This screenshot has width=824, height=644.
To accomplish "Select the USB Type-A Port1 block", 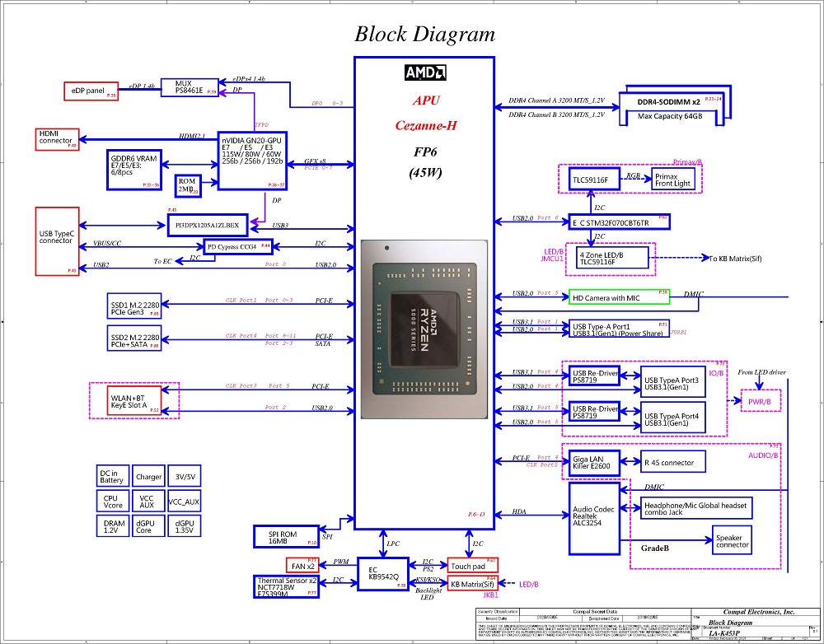I will click(620, 329).
